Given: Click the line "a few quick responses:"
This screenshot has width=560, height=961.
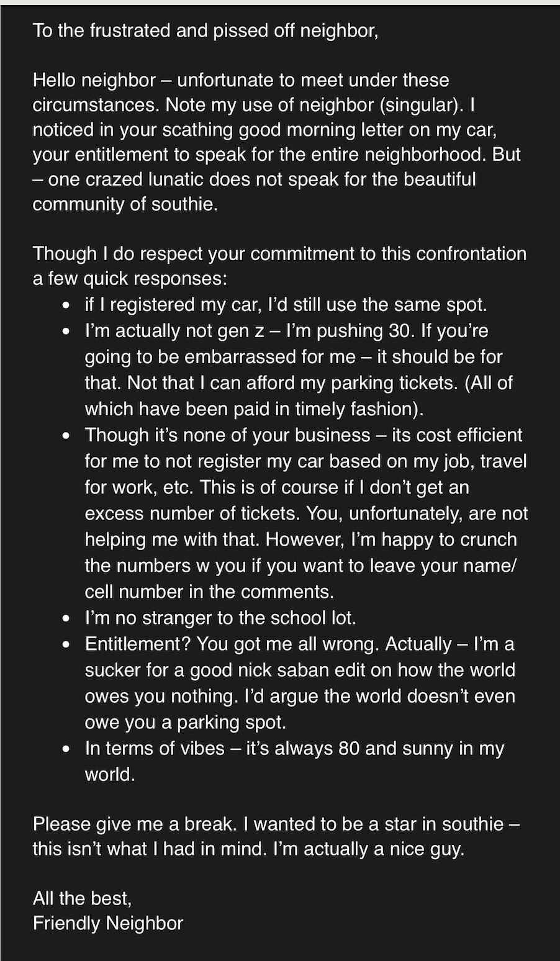Looking at the screenshot, I should (130, 279).
